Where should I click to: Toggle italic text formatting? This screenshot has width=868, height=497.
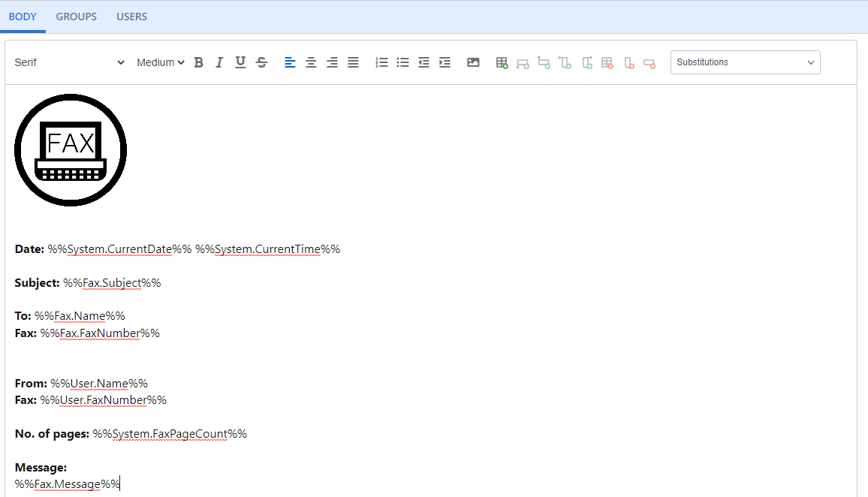219,62
